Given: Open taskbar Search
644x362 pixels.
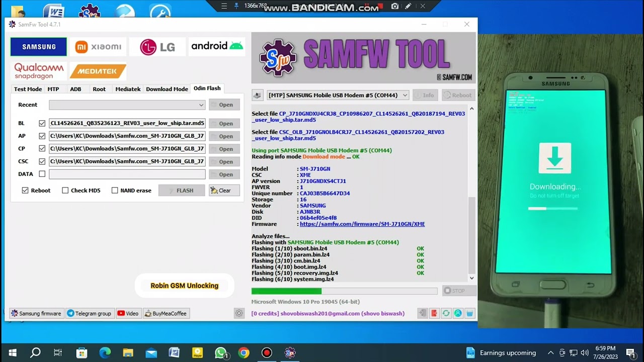Looking at the screenshot, I should (35, 353).
